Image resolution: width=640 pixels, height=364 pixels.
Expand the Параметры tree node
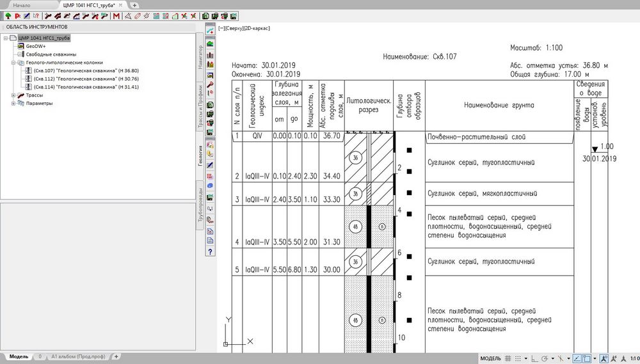click(x=13, y=103)
